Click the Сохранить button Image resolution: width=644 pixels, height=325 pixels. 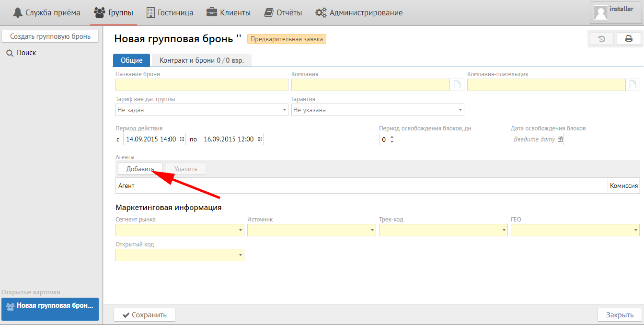pyautogui.click(x=144, y=315)
